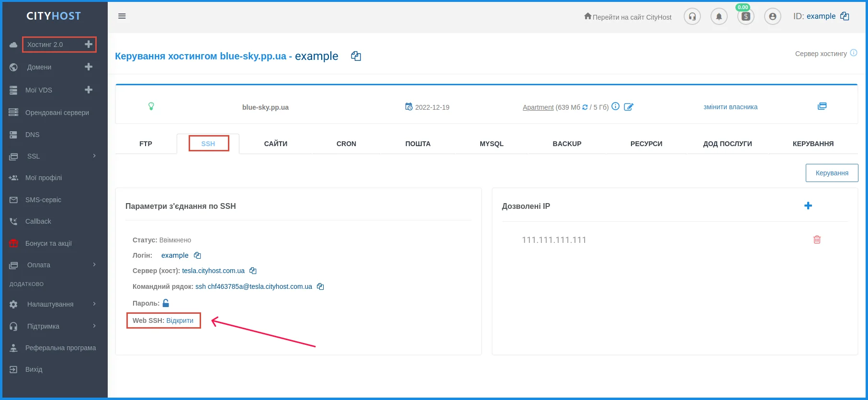Open DNS in sidebar
This screenshot has height=400, width=868.
click(x=32, y=135)
